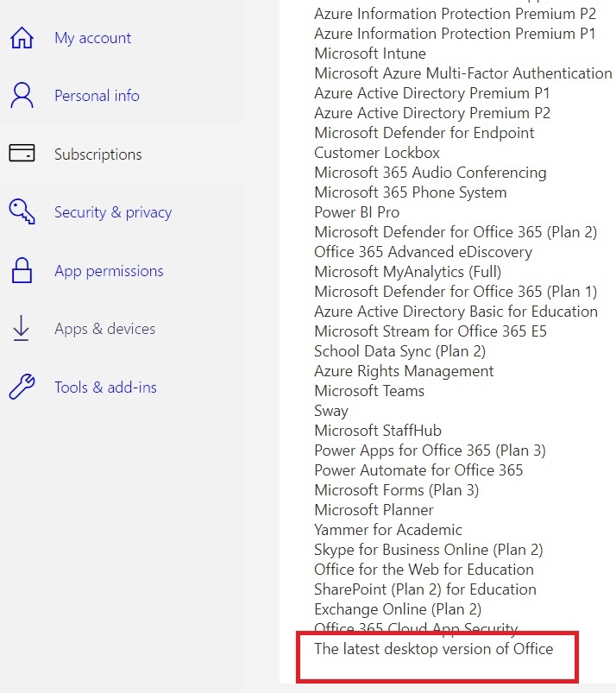The width and height of the screenshot is (616, 693).
Task: Click 'School Data Sync (Plan 2)' entry
Action: [400, 351]
